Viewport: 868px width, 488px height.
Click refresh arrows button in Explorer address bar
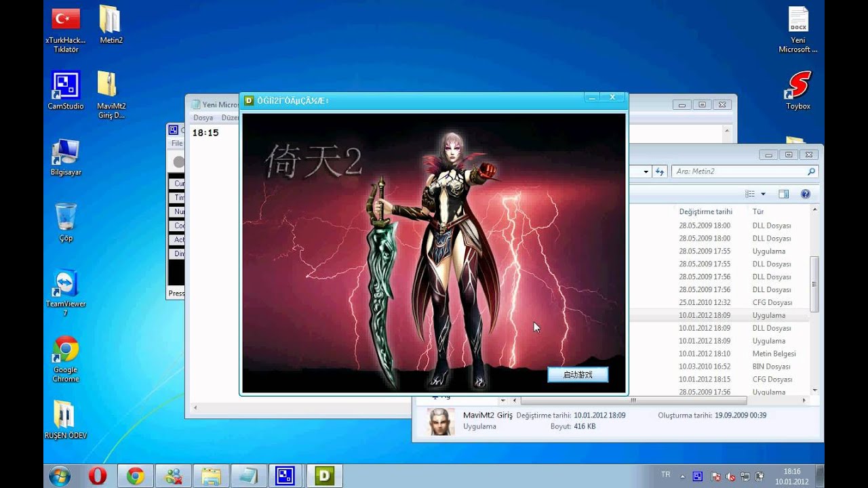(660, 172)
